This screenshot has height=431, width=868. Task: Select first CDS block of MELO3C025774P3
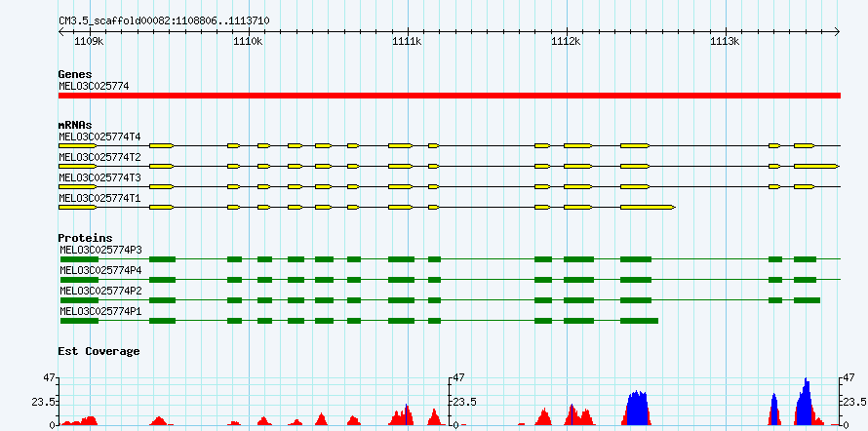pos(79,259)
